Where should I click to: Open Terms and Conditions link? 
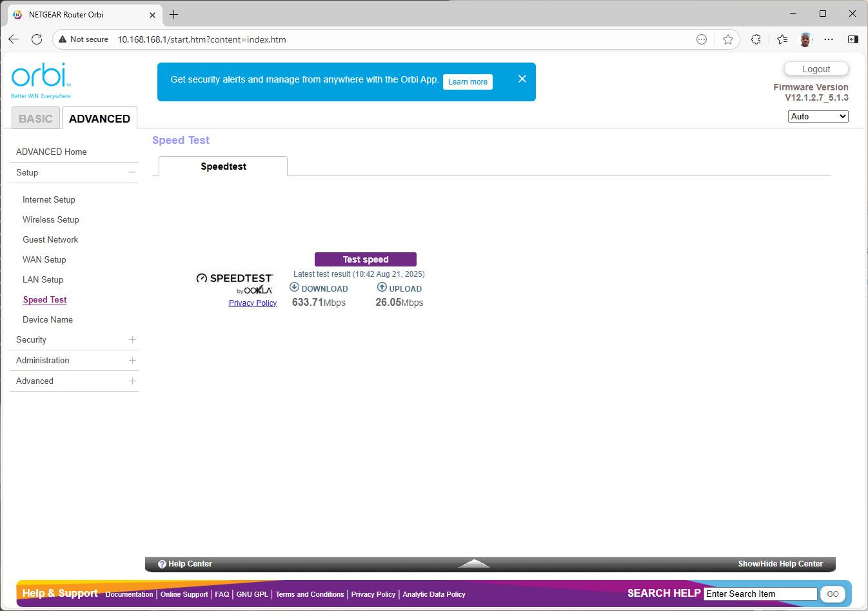(x=310, y=594)
